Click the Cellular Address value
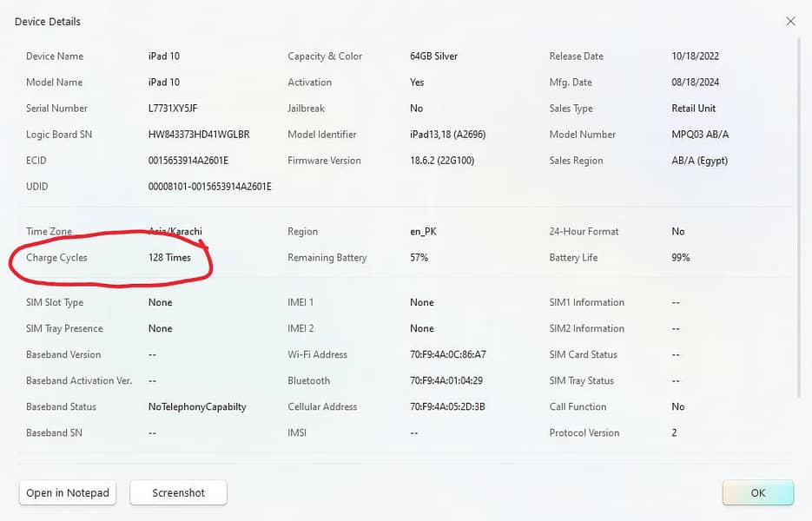Screen dimensions: 812x521 (448, 406)
